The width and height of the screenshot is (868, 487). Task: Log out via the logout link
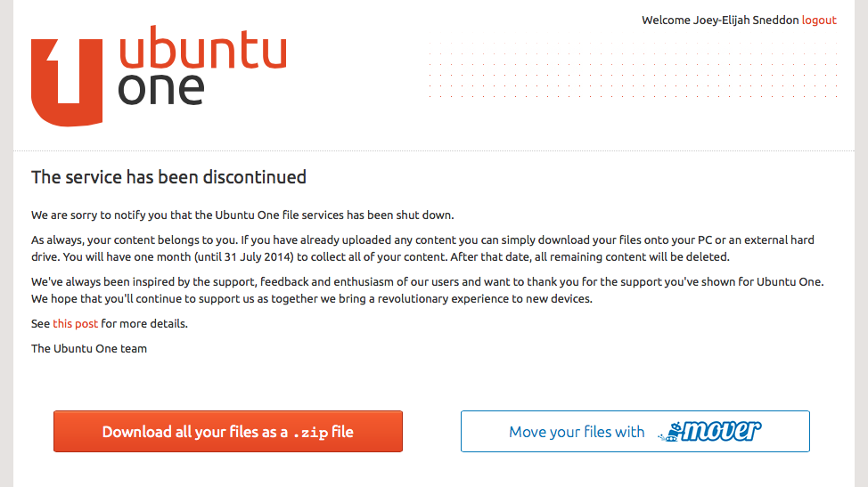819,20
